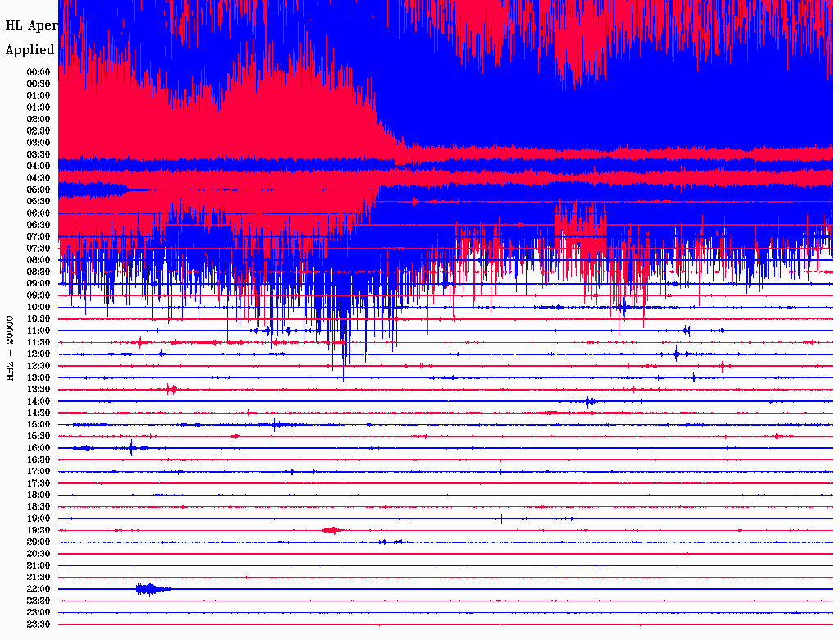Click the 13:30 time label

pyautogui.click(x=39, y=390)
